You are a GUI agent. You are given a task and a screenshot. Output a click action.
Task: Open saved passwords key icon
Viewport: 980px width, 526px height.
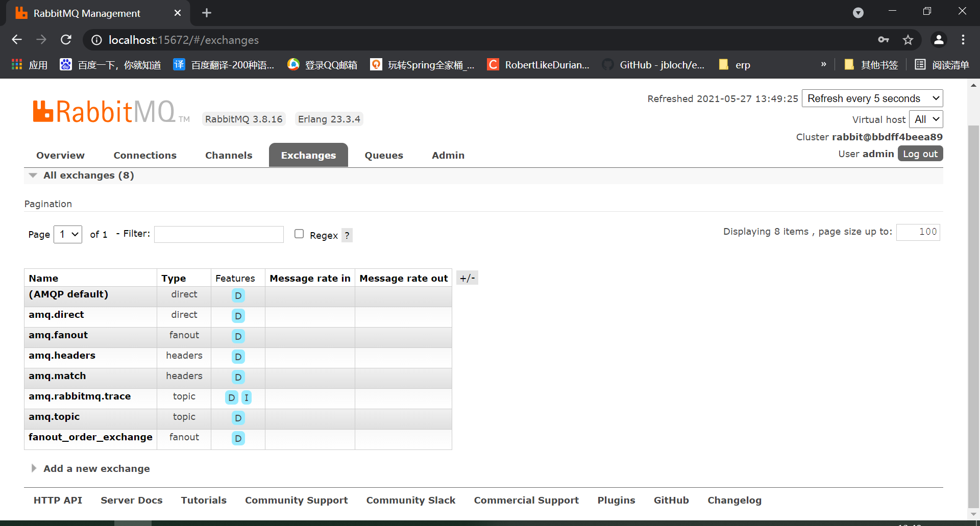884,40
